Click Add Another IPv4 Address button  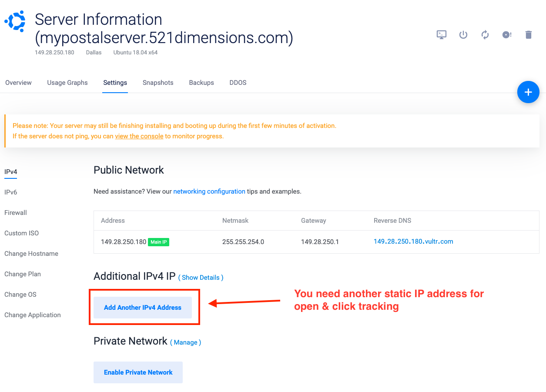pyautogui.click(x=143, y=308)
